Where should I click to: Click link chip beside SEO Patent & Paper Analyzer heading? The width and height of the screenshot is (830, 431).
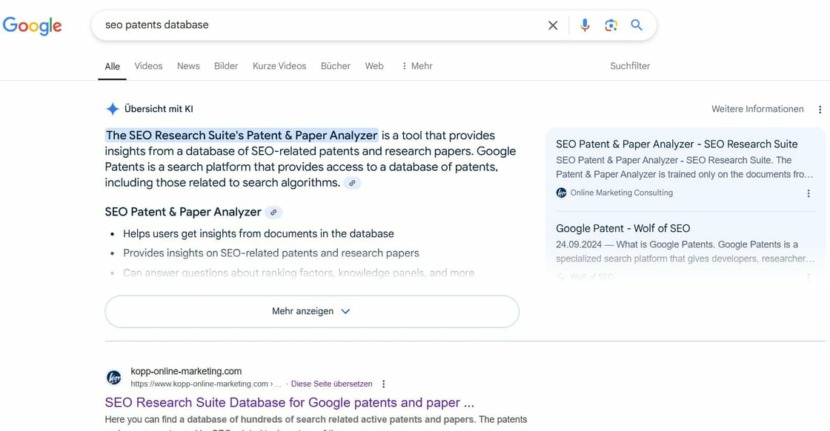(274, 212)
